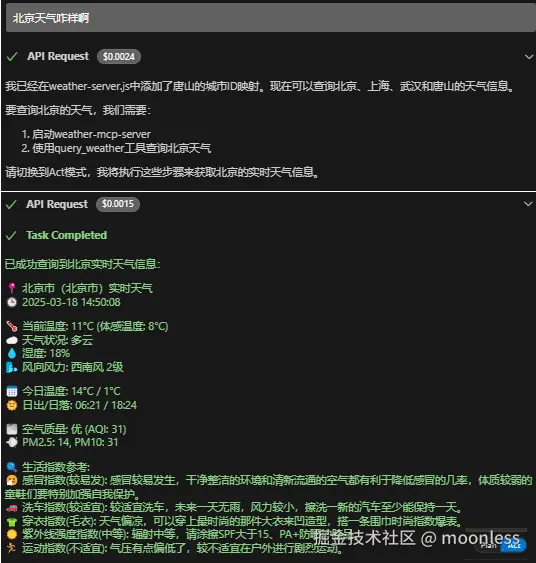Screen dimensions: 536x563
Task: Click the $0.0015 cost badge
Action: click(x=117, y=204)
